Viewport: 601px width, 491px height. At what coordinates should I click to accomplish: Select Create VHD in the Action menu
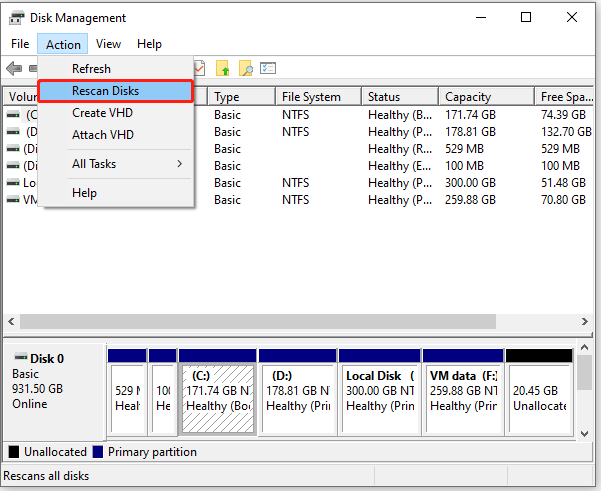[103, 113]
